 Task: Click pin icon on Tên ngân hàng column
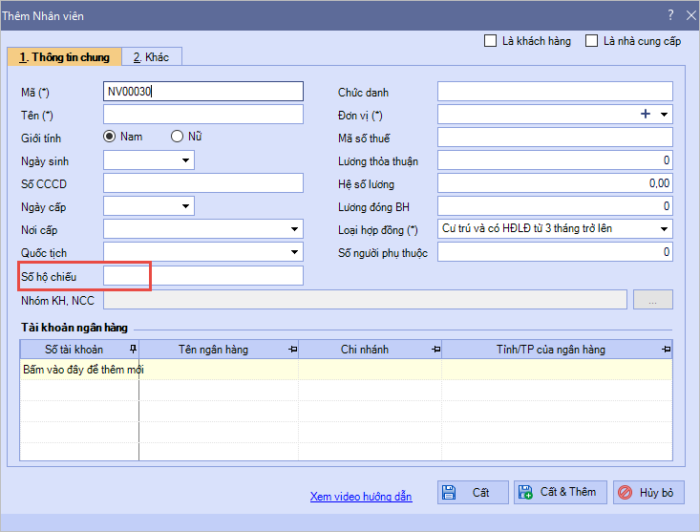tap(293, 349)
